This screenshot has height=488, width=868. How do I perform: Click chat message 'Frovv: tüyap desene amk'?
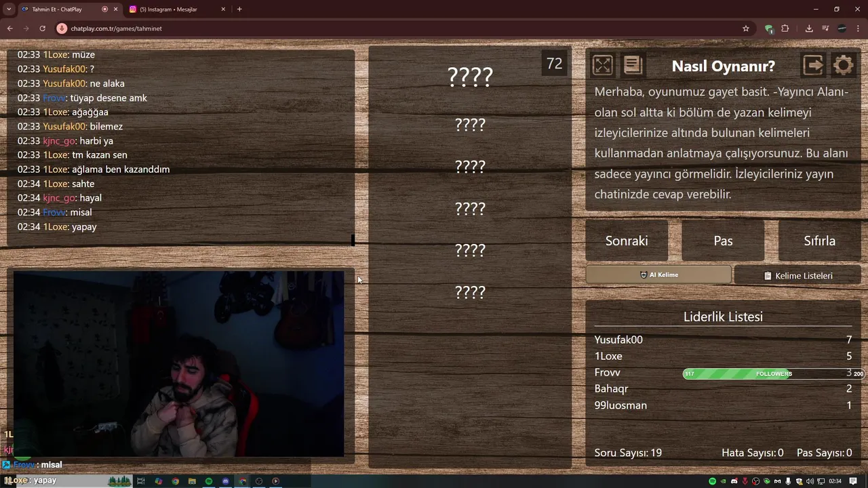coord(82,98)
